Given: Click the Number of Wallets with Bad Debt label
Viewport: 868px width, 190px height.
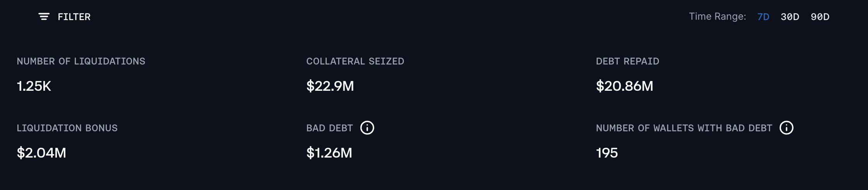Looking at the screenshot, I should point(684,128).
